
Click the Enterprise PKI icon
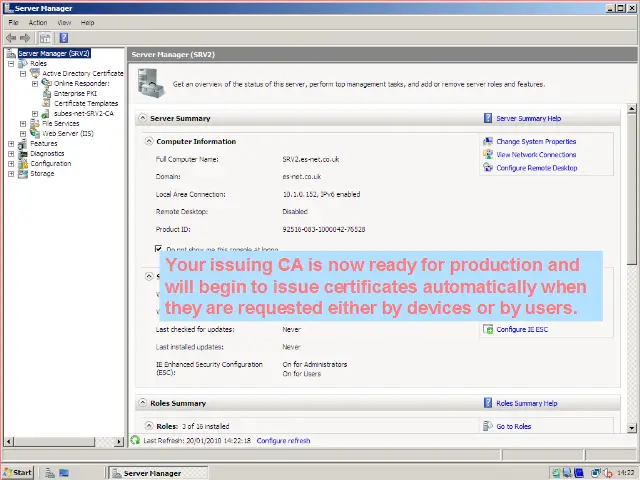point(47,93)
